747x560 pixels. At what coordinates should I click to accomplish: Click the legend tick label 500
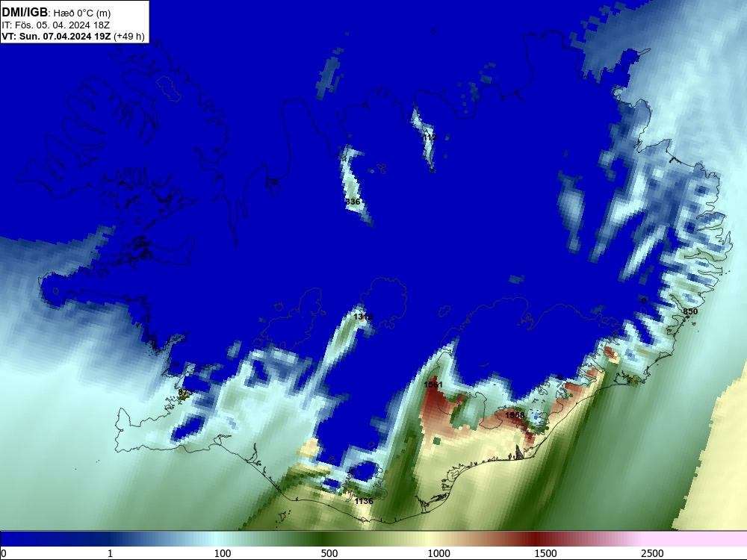(329, 553)
